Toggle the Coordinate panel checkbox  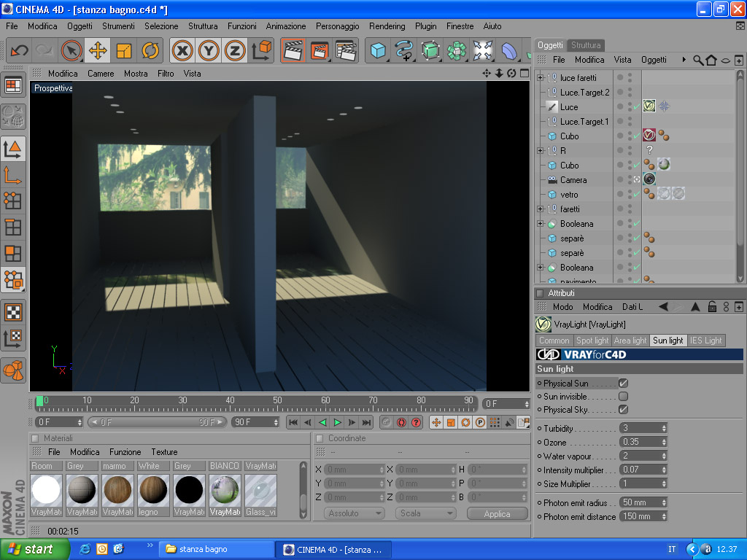(x=320, y=438)
